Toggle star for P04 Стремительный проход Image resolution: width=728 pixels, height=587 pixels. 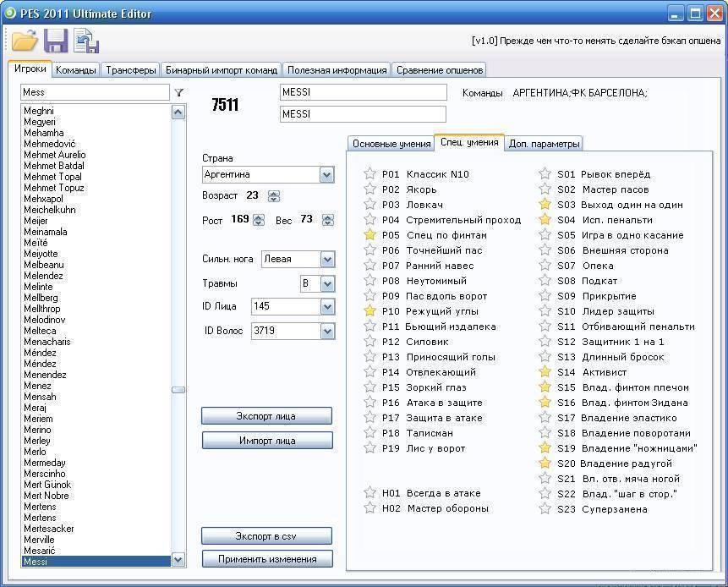(x=369, y=220)
